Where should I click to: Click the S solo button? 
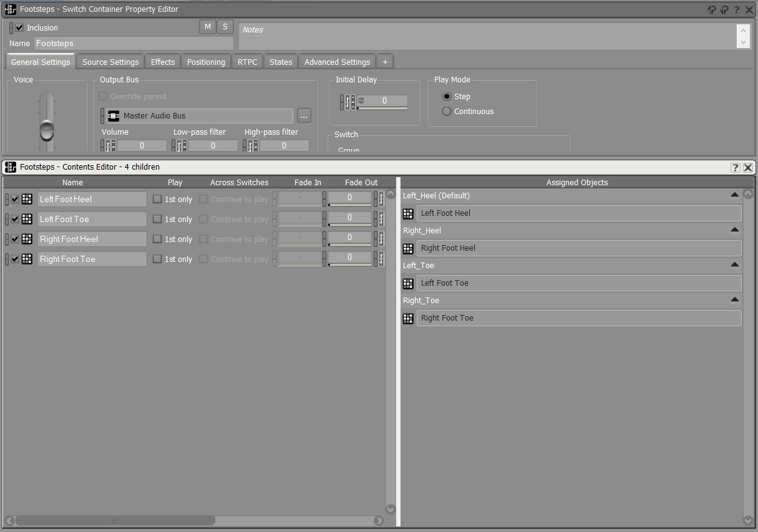coord(225,27)
